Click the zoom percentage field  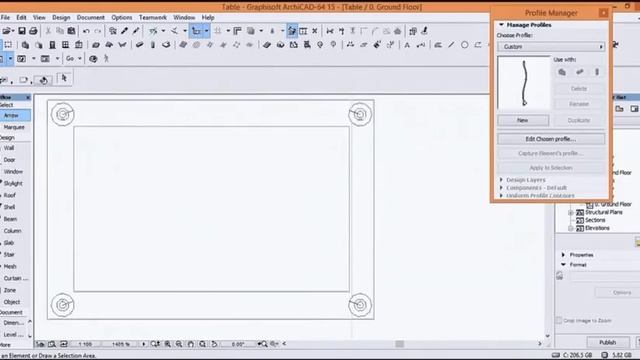(x=121, y=344)
